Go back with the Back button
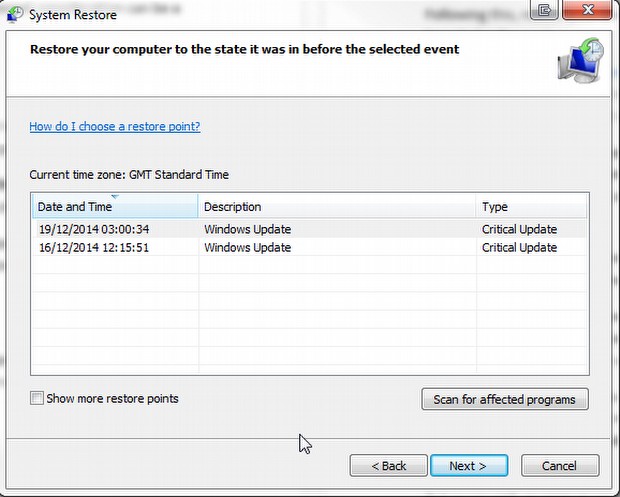This screenshot has width=620, height=497. (x=388, y=466)
